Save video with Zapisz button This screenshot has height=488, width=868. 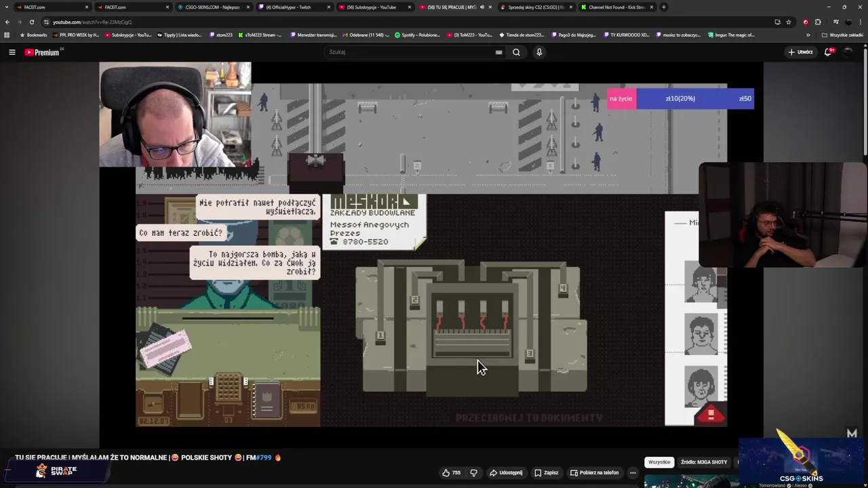click(x=546, y=472)
